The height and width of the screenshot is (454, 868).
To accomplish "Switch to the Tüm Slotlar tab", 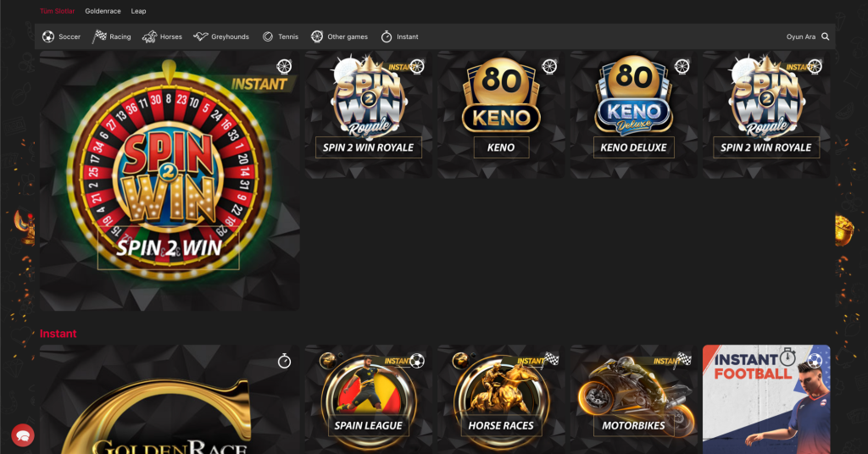I will [57, 11].
